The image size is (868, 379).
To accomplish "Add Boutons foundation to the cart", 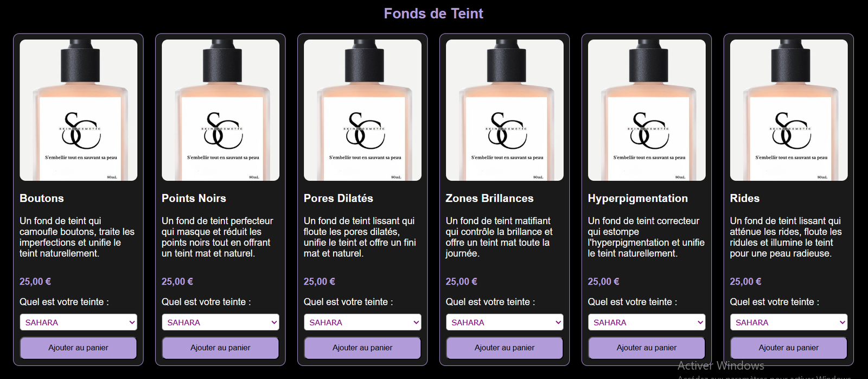I will coord(78,348).
